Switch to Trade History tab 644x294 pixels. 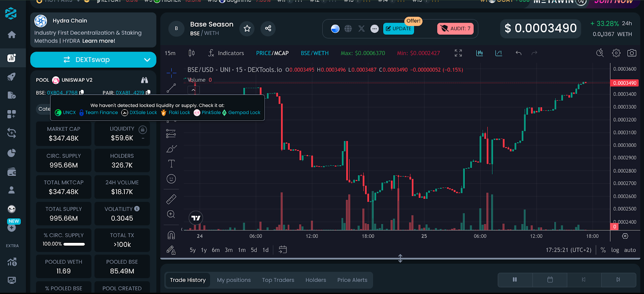point(188,280)
